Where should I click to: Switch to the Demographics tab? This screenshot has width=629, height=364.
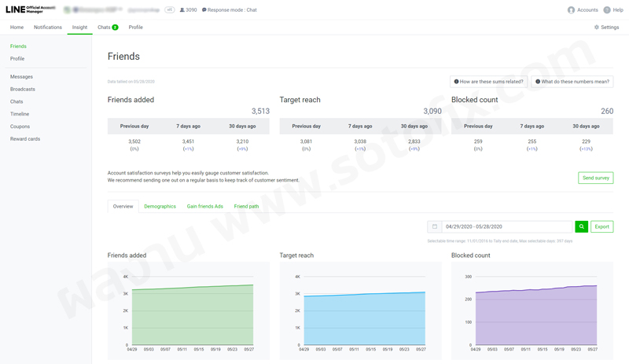click(x=160, y=206)
